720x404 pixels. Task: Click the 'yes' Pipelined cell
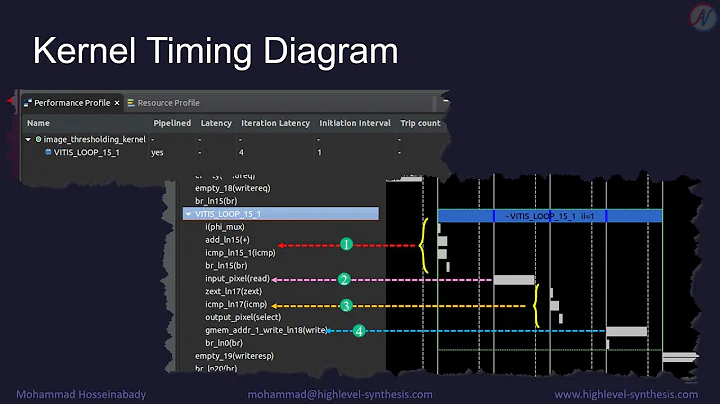click(157, 152)
